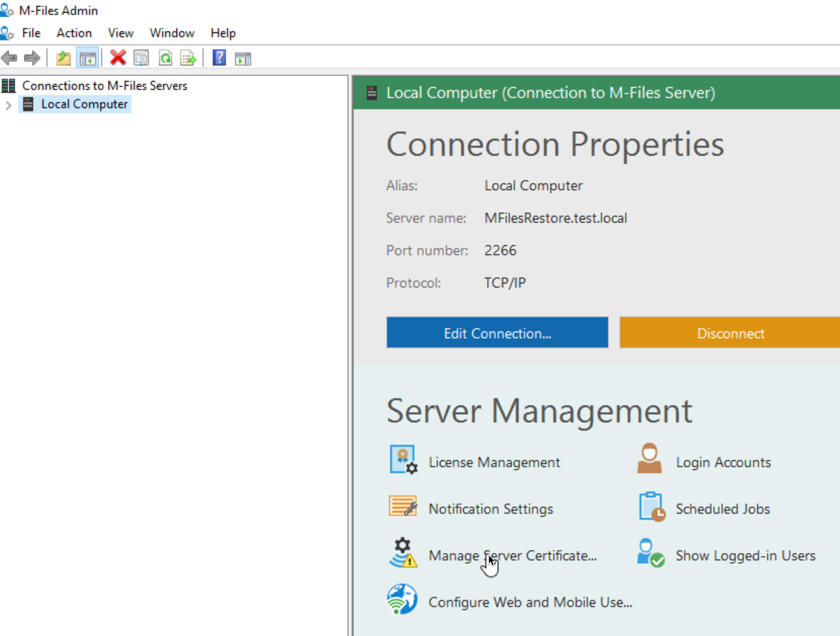The height and width of the screenshot is (636, 840).
Task: Toggle the Show/Hide Console Tree icon
Action: tap(88, 58)
